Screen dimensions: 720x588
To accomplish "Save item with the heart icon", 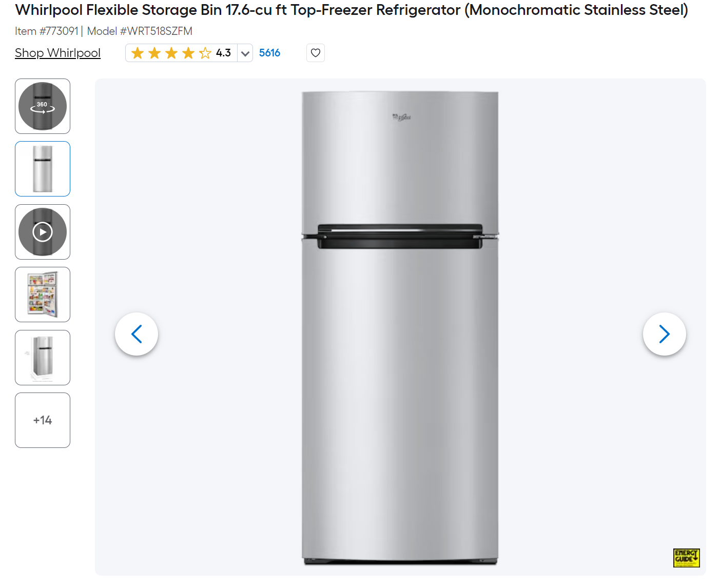I will click(x=316, y=53).
